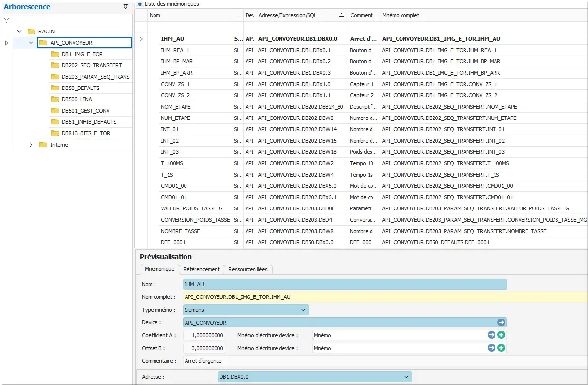
Task: Click the DB203_PARAM_SEQ_TRANS folder icon
Action: [x=55, y=77]
